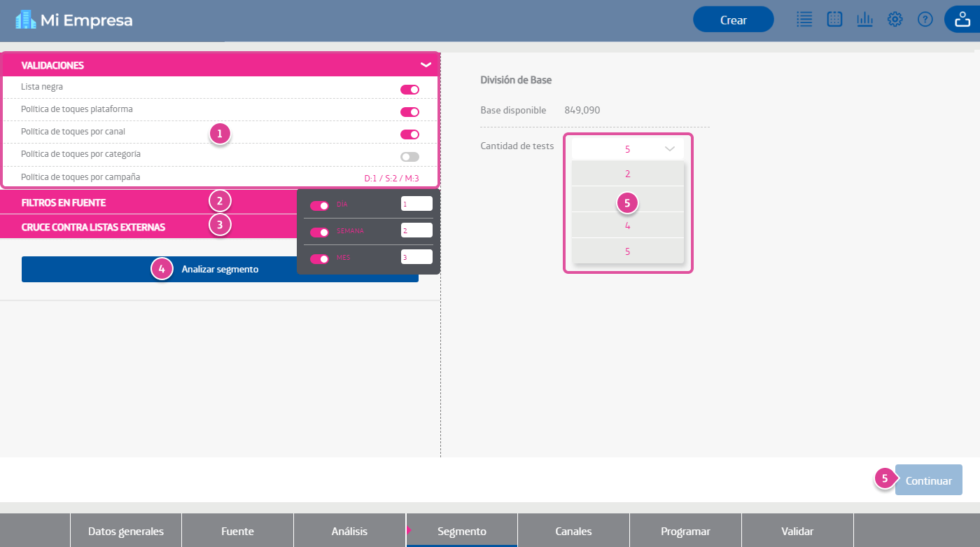Toggle Política de toques plataforma switch

[409, 112]
